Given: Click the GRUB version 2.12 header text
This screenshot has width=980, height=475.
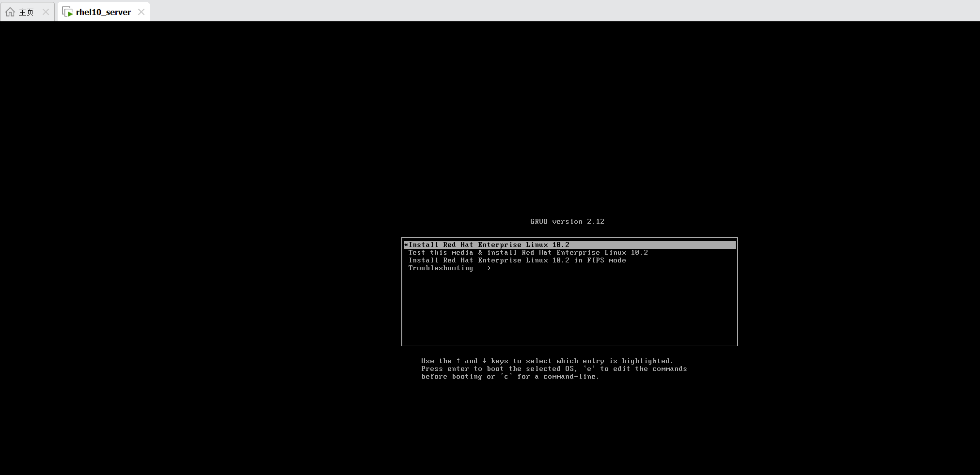Looking at the screenshot, I should [x=567, y=222].
